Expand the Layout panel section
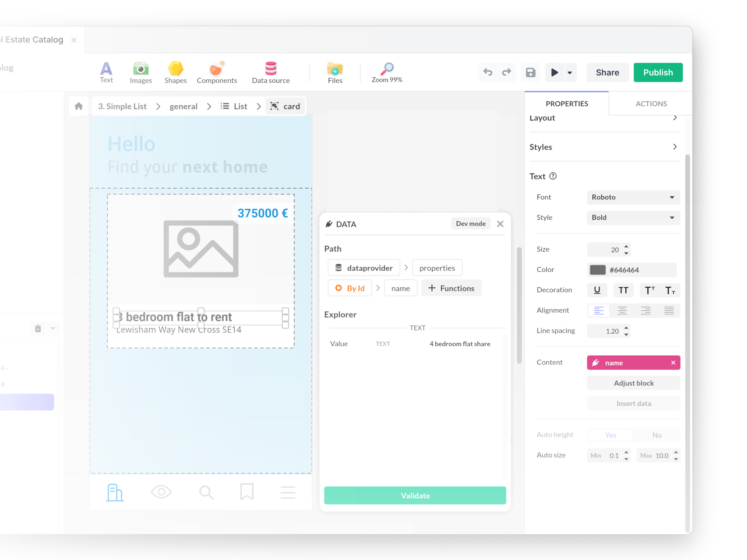 [x=675, y=118]
